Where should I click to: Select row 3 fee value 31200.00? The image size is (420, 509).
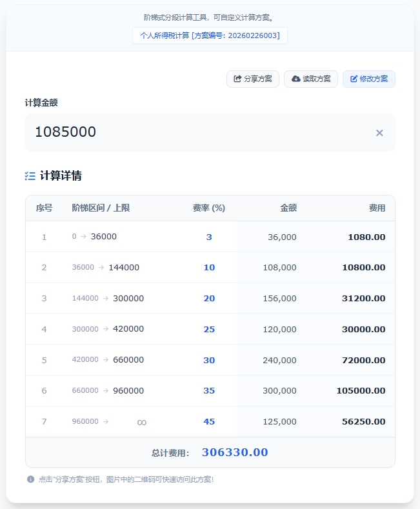click(x=363, y=299)
